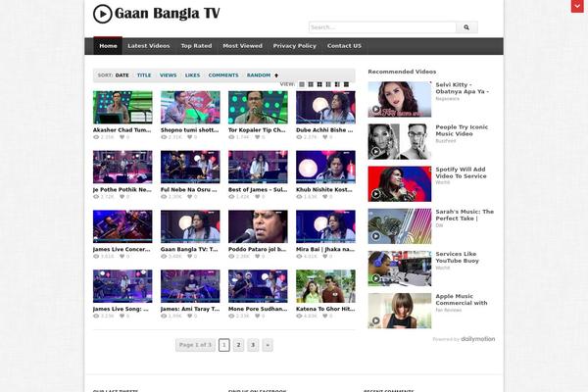This screenshot has height=392, width=588.
Task: Click the search magnifier button
Action: [466, 27]
